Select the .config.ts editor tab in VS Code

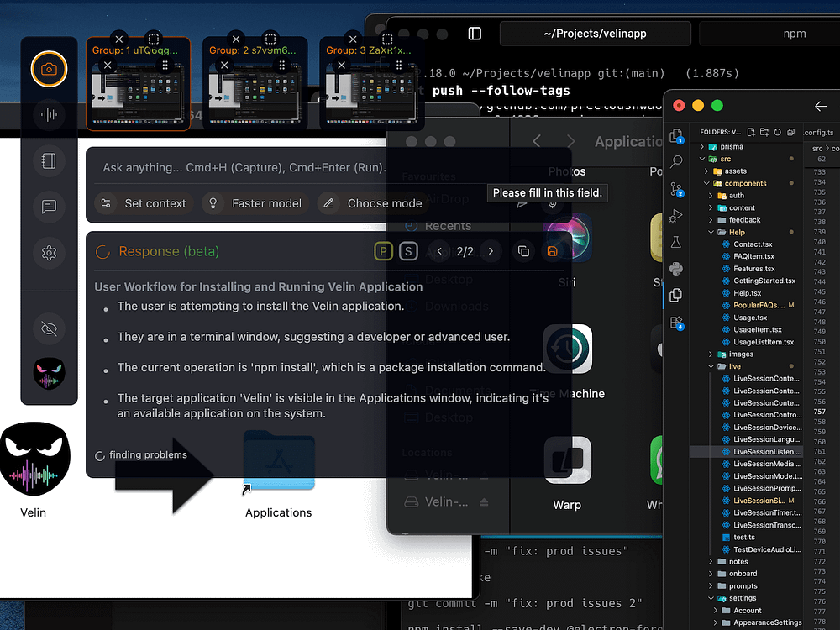click(x=821, y=133)
